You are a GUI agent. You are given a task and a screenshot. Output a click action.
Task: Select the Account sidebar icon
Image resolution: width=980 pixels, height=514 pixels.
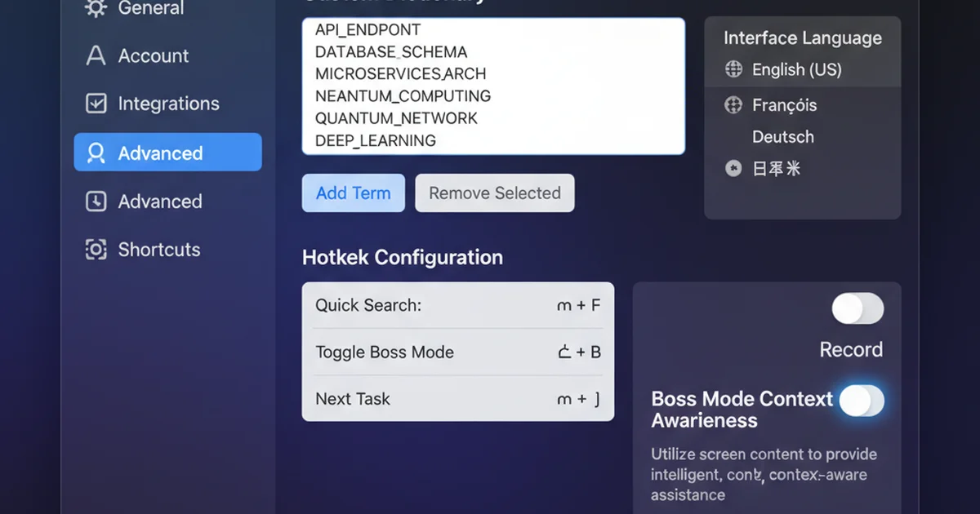pos(96,55)
